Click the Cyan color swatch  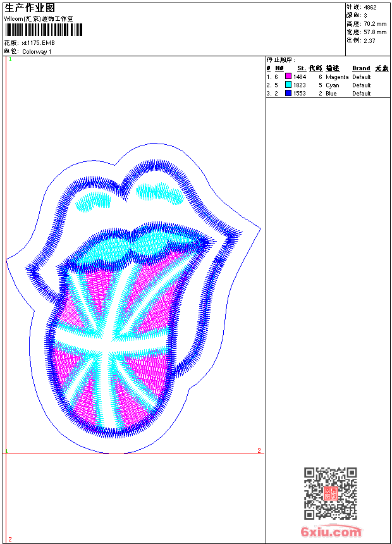[x=288, y=85]
